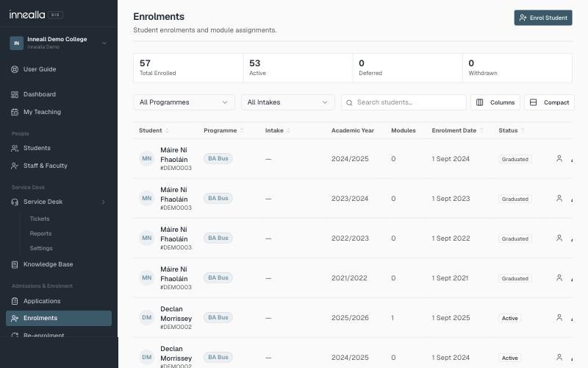The image size is (588, 368).
Task: Click the Academic Year column header
Action: point(353,130)
